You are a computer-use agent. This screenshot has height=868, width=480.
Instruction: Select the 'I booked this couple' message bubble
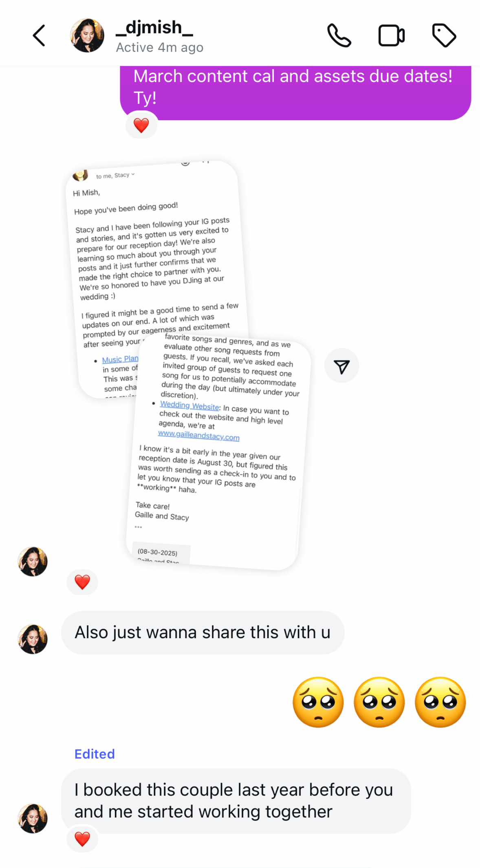(236, 800)
